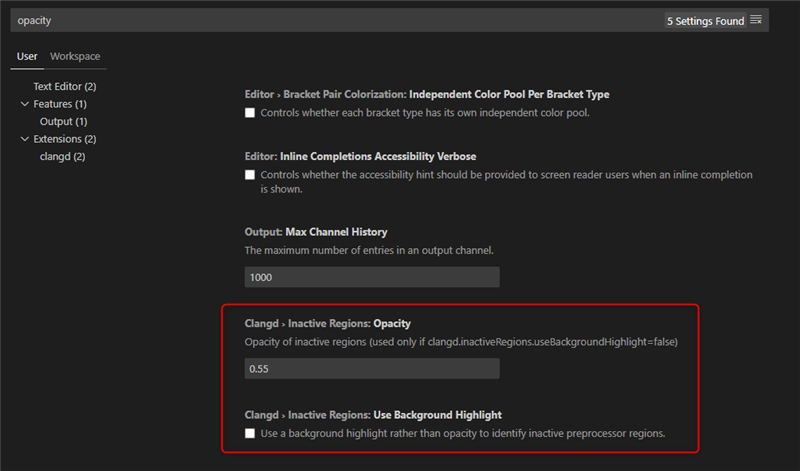
Task: Select clangd (2) extension category
Action: (62, 156)
